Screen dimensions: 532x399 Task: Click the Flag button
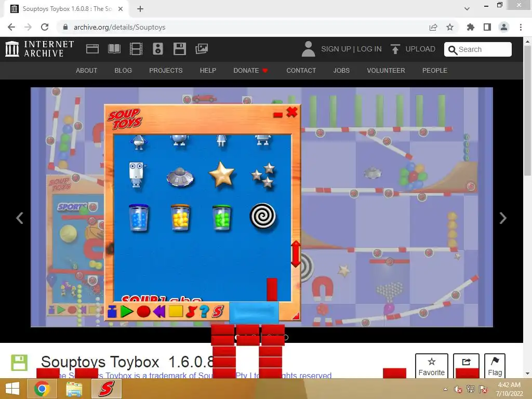point(495,366)
